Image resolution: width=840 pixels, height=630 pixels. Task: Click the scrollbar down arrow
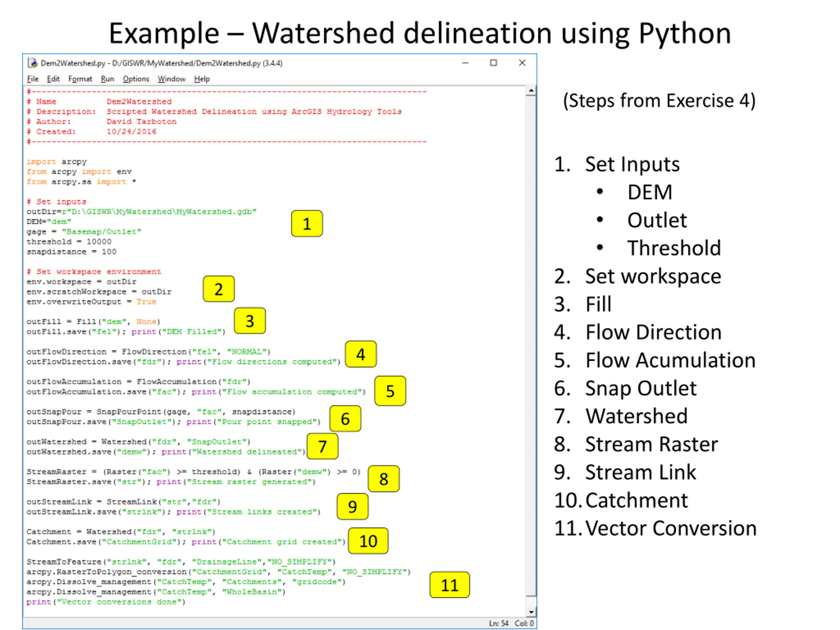[531, 612]
